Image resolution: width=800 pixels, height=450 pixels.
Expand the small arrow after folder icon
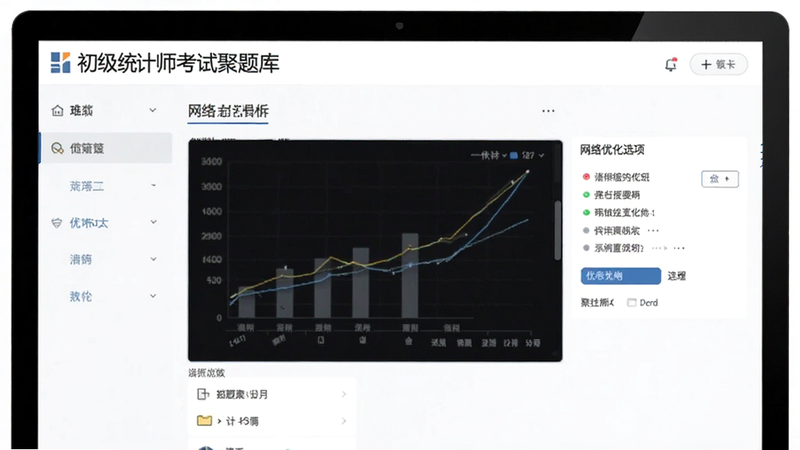click(x=219, y=421)
